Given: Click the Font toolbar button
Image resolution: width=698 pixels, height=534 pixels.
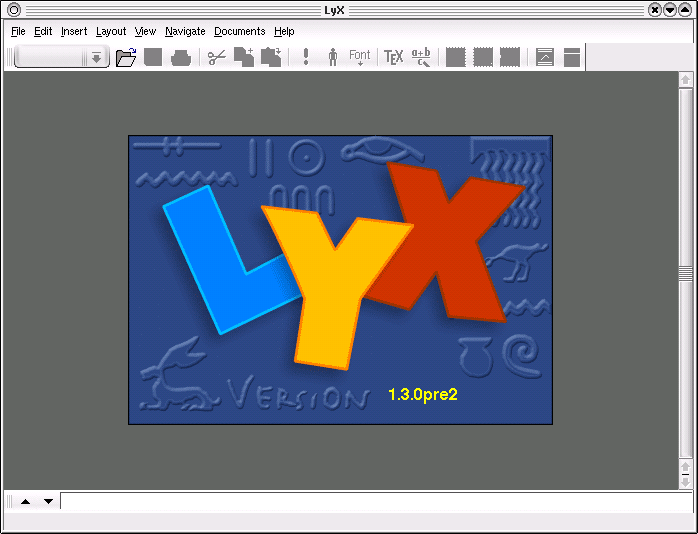Looking at the screenshot, I should click(x=359, y=57).
